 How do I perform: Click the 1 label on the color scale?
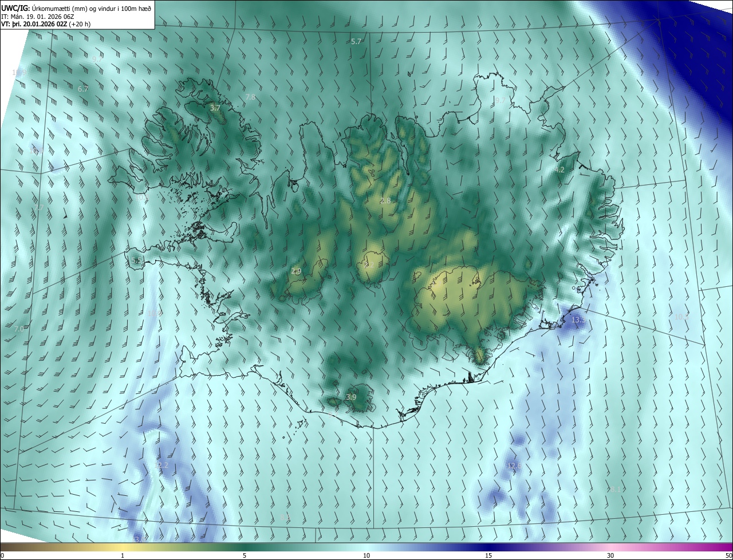click(123, 556)
